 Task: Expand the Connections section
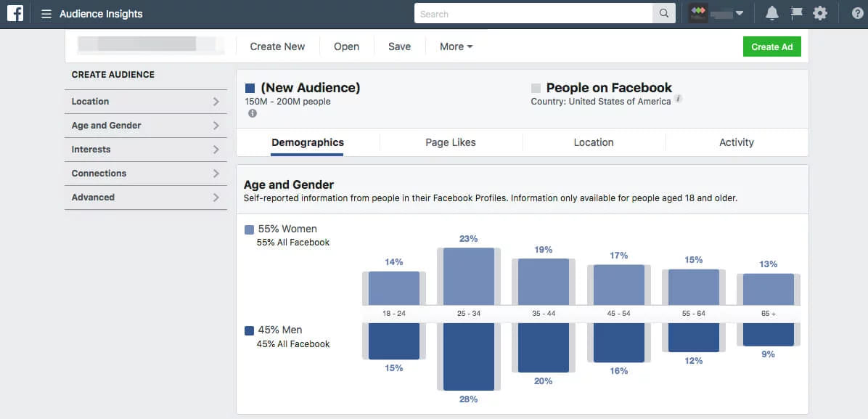146,173
